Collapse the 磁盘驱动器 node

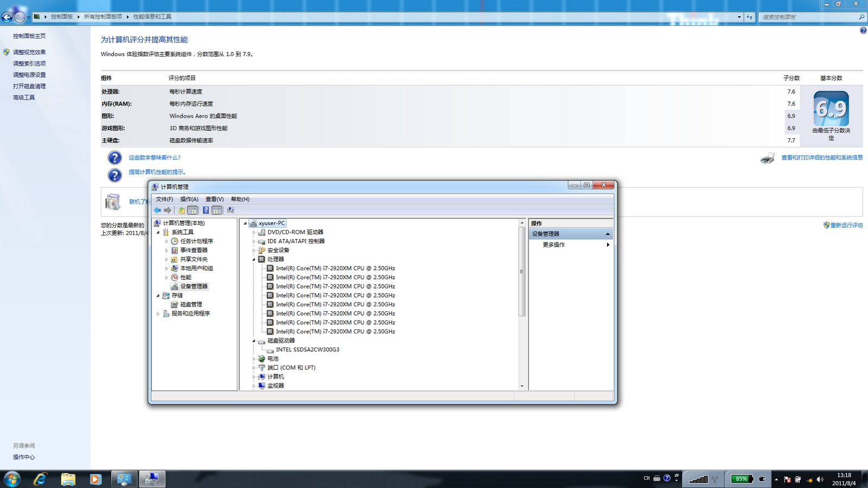pos(254,341)
